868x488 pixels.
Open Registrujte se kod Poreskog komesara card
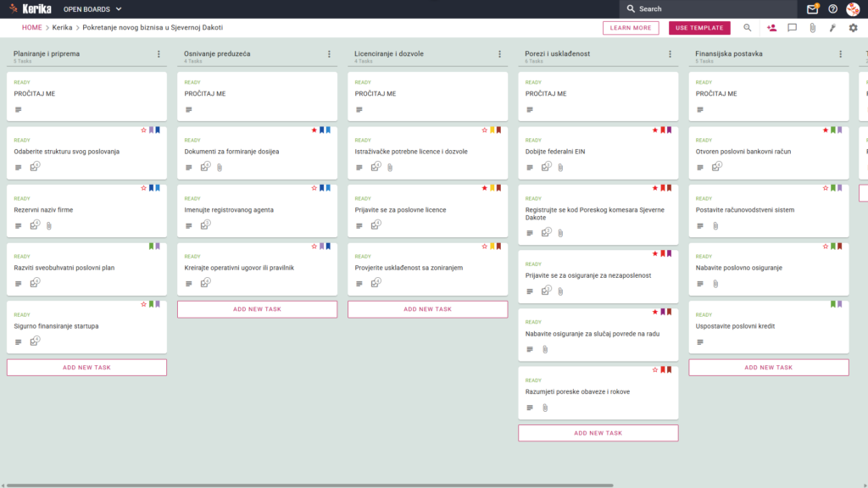598,214
